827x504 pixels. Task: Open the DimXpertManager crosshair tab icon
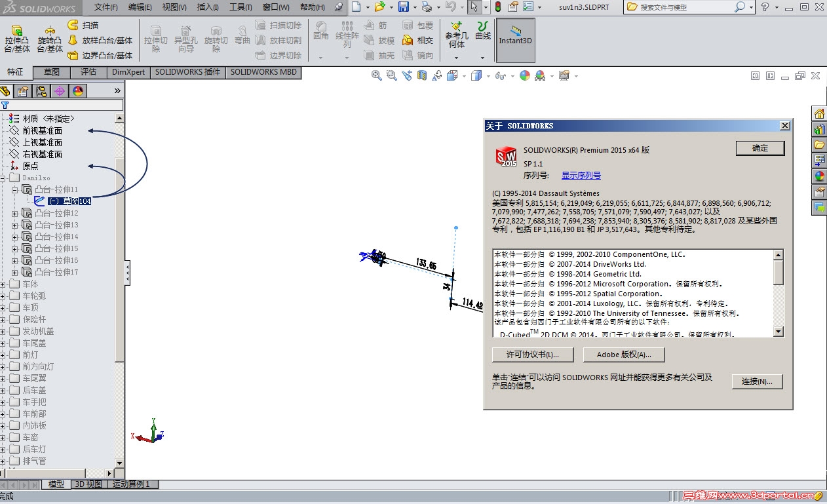pyautogui.click(x=60, y=91)
